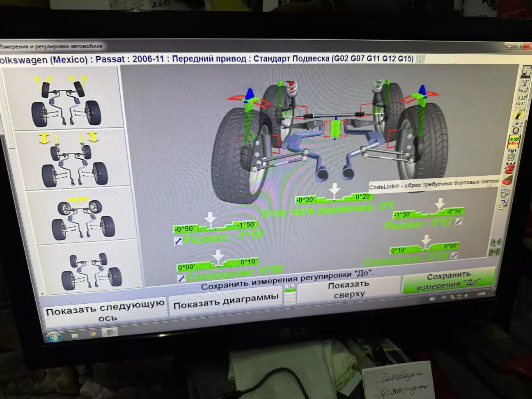Click zoom level bar between bottom buttons

click(x=290, y=295)
